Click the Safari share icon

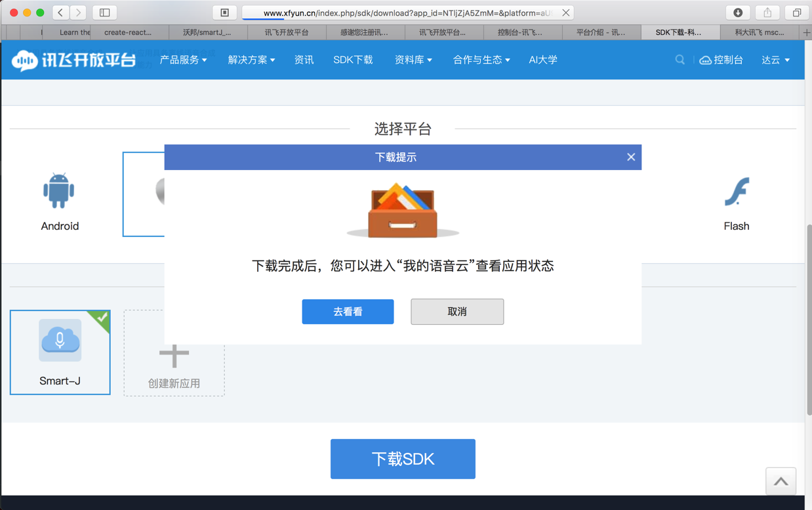tap(767, 12)
